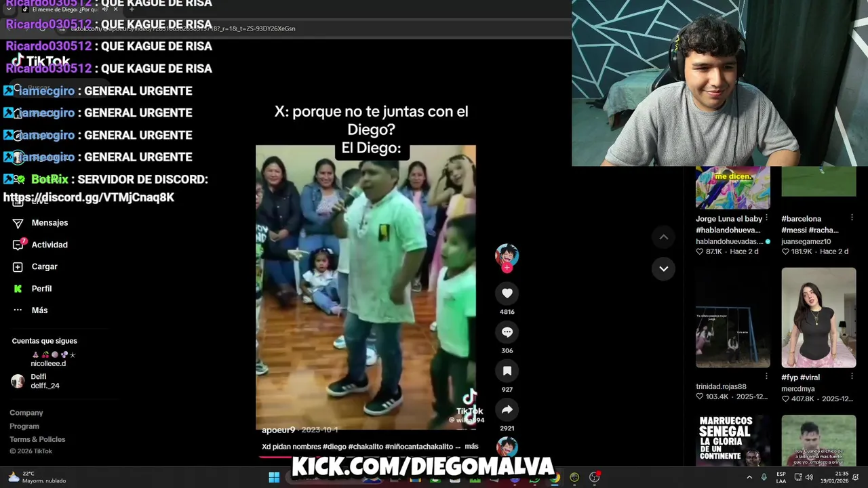Click the microphone icon in system tray
The width and height of the screenshot is (868, 488).
[764, 477]
